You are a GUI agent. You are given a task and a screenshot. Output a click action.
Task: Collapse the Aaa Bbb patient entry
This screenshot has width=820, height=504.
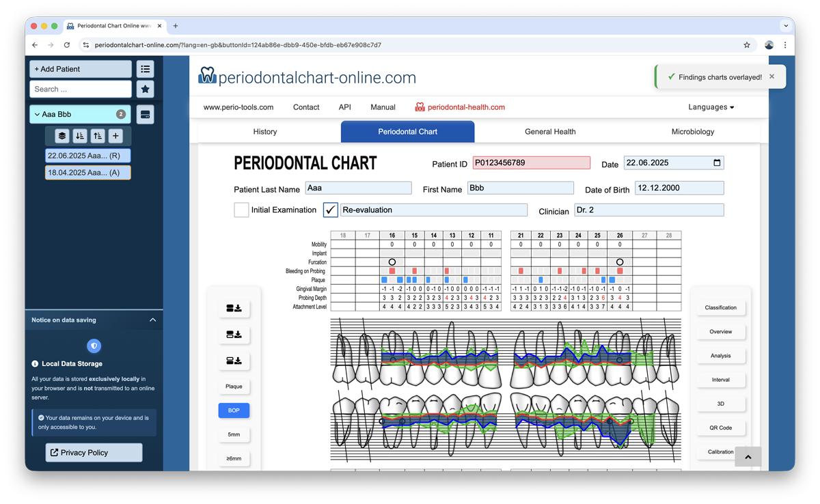[x=37, y=115]
